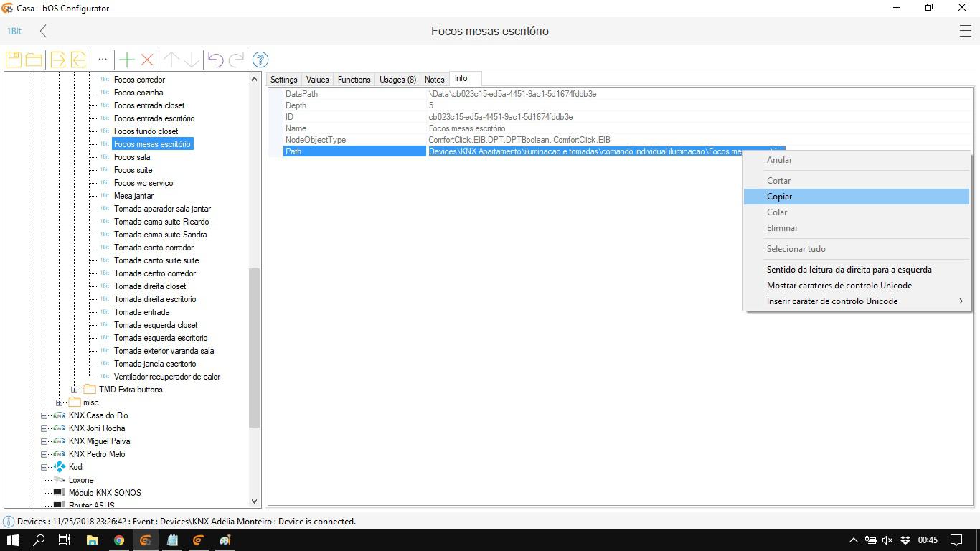Expand the TMD Extra buttons folder
The width and height of the screenshot is (980, 551).
pos(74,390)
